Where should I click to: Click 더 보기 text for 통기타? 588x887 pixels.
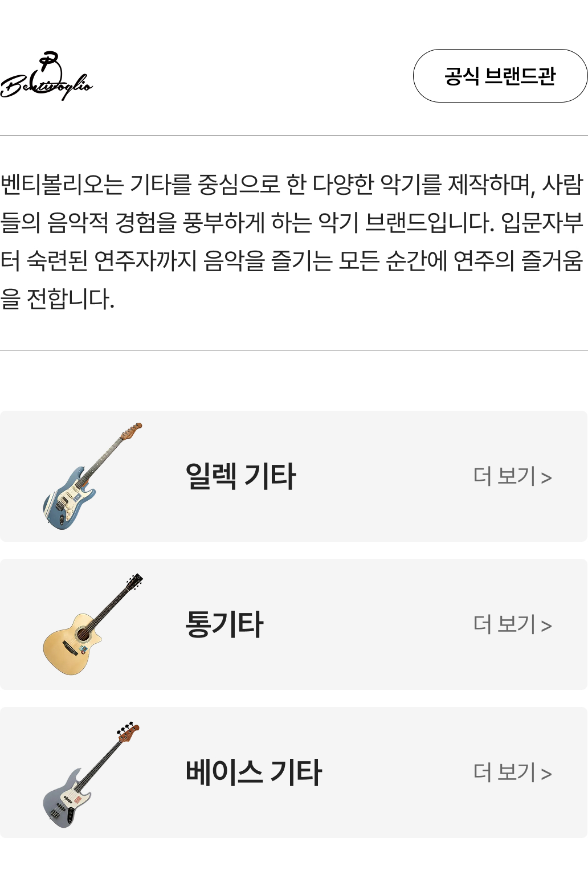coord(505,624)
